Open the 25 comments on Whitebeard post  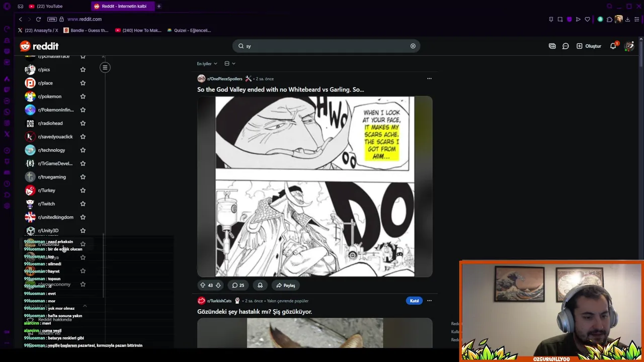click(238, 285)
